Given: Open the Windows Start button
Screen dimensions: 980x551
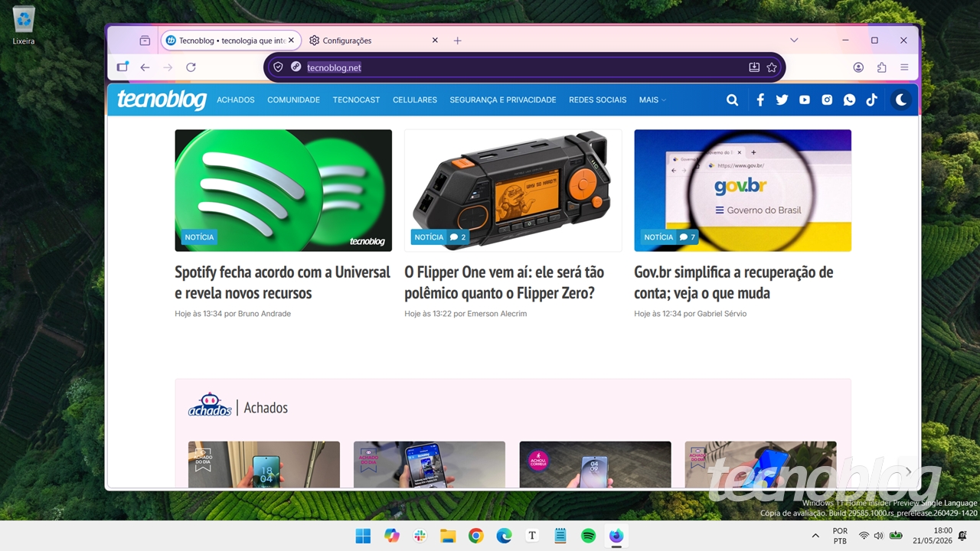Looking at the screenshot, I should [x=363, y=536].
